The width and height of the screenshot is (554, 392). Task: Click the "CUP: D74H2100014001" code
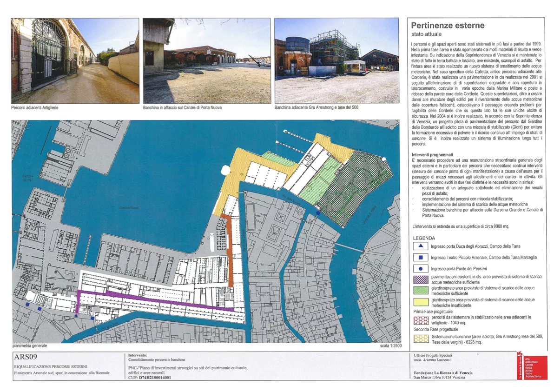tap(150, 378)
